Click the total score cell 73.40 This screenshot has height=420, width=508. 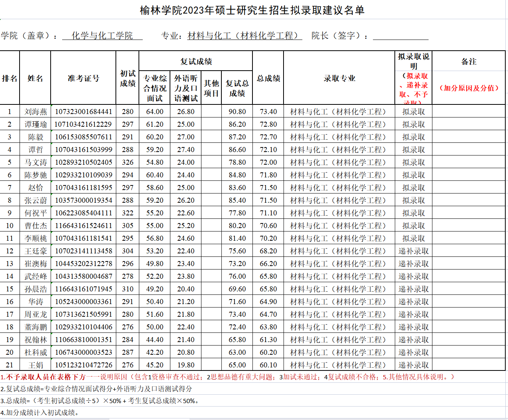pos(268,112)
